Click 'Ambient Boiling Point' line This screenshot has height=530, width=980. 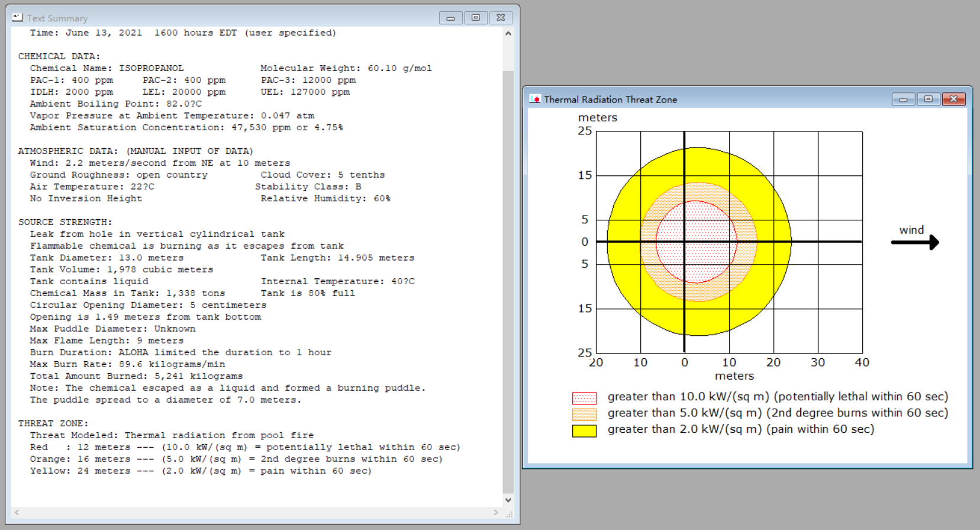point(115,104)
